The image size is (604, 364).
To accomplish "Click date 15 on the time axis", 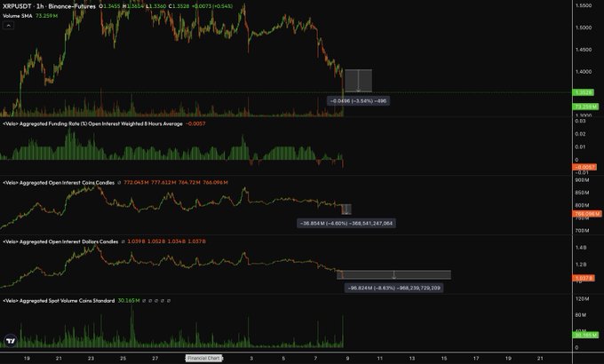I will [444, 359].
